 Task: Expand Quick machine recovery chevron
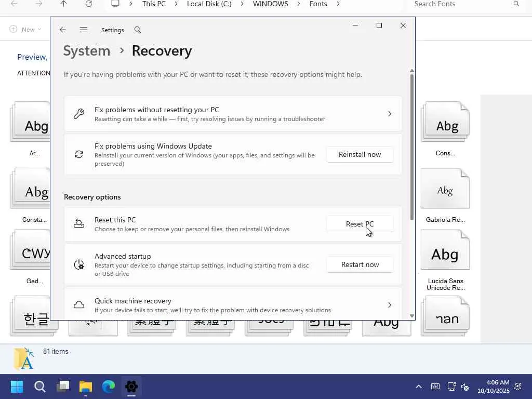(x=390, y=305)
